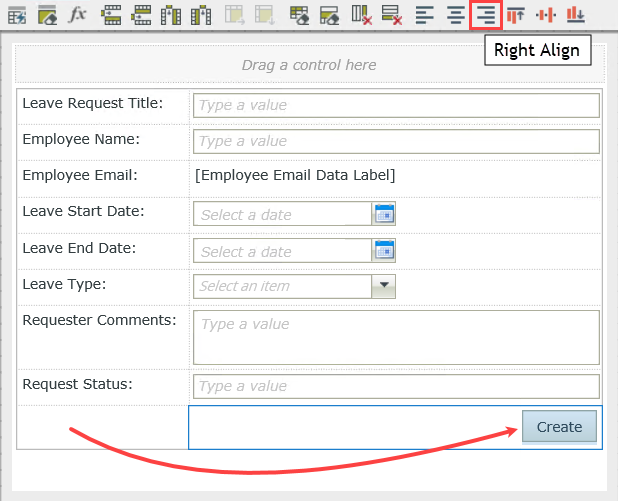
Task: Click the first eraser layout icon in toolbar
Action: pos(47,15)
